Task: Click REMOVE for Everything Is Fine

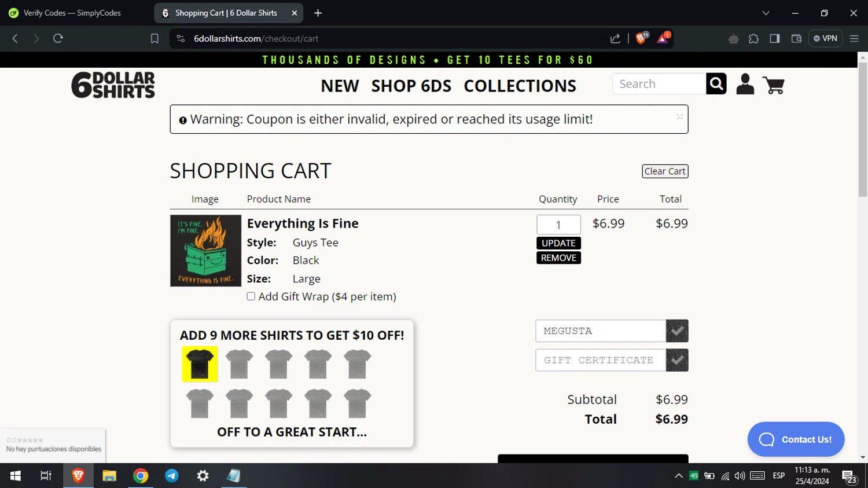Action: (x=558, y=258)
